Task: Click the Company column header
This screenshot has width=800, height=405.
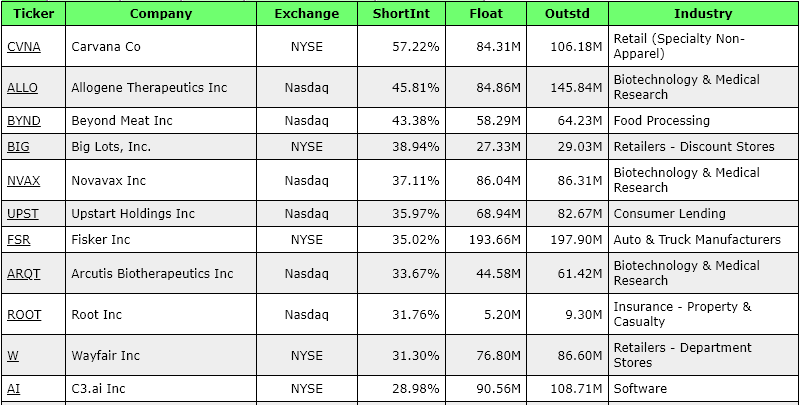Action: pos(160,14)
